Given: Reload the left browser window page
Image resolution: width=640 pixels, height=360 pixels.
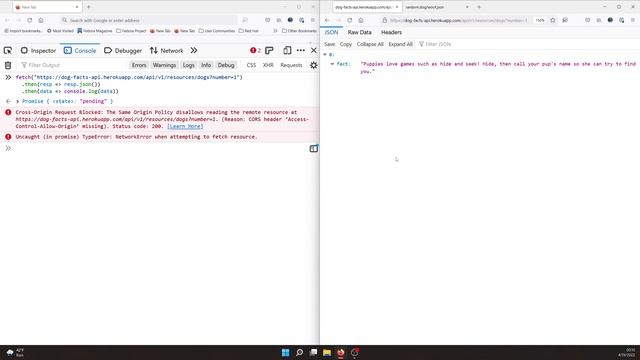Looking at the screenshot, I should 30,20.
